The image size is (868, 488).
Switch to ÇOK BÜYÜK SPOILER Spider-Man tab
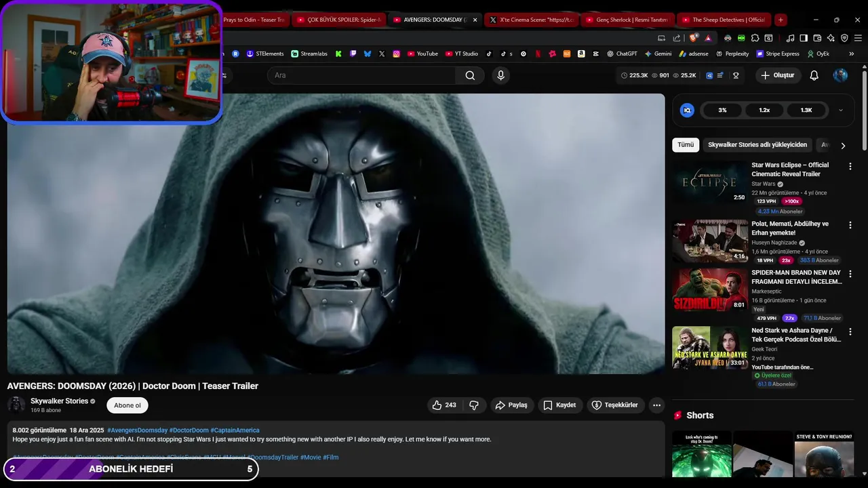coord(338,20)
